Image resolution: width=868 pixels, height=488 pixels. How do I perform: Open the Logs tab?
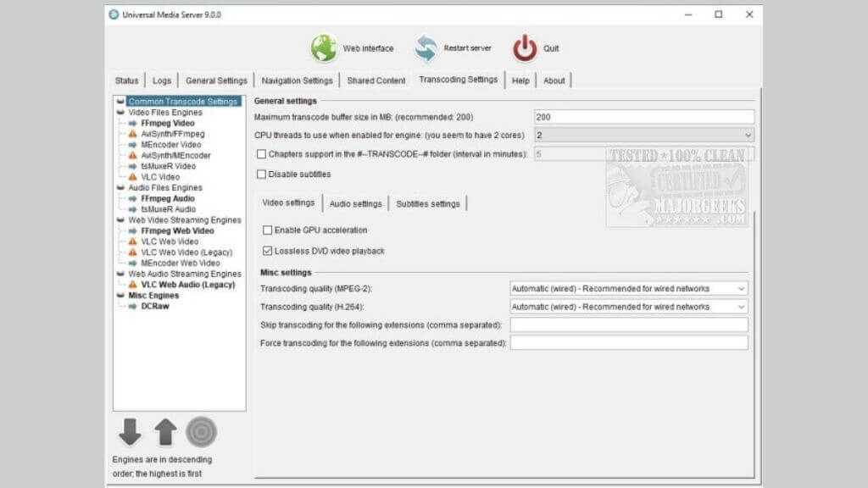pyautogui.click(x=162, y=80)
